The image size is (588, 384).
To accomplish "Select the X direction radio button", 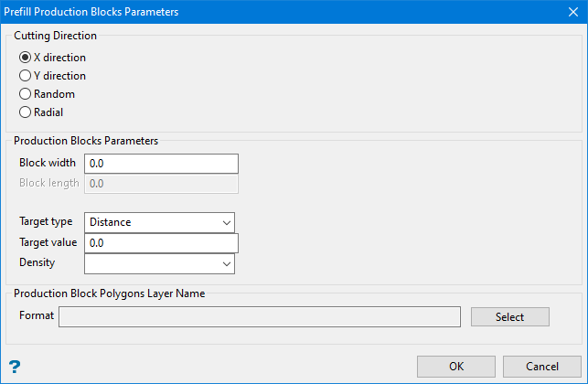I will 26,58.
